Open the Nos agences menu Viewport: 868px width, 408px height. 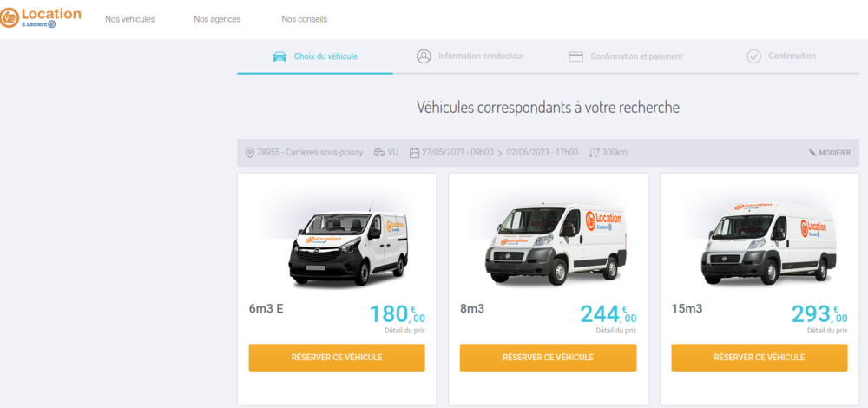(217, 19)
